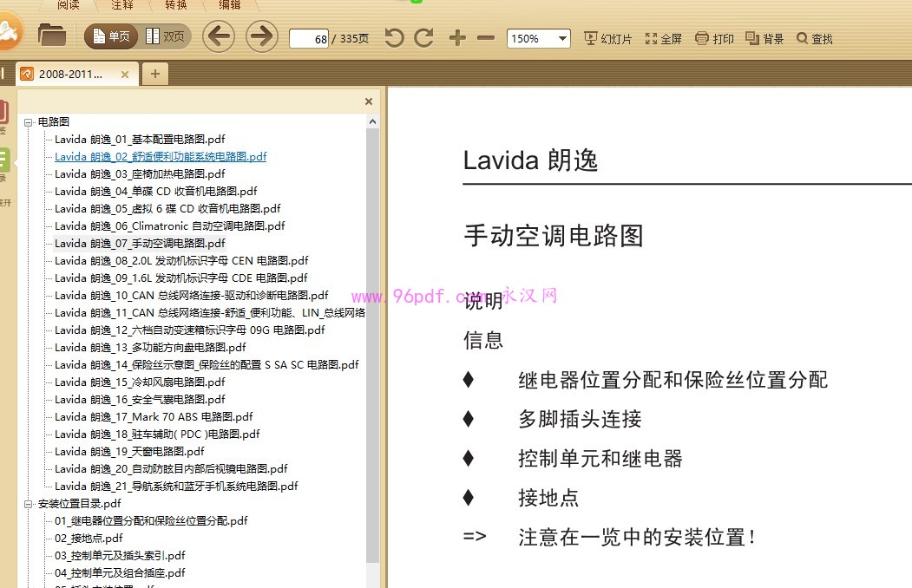The height and width of the screenshot is (588, 912).
Task: Open Lavida 朗逸_02_舒适便利功能系统电路图.pdf link
Action: tap(161, 157)
